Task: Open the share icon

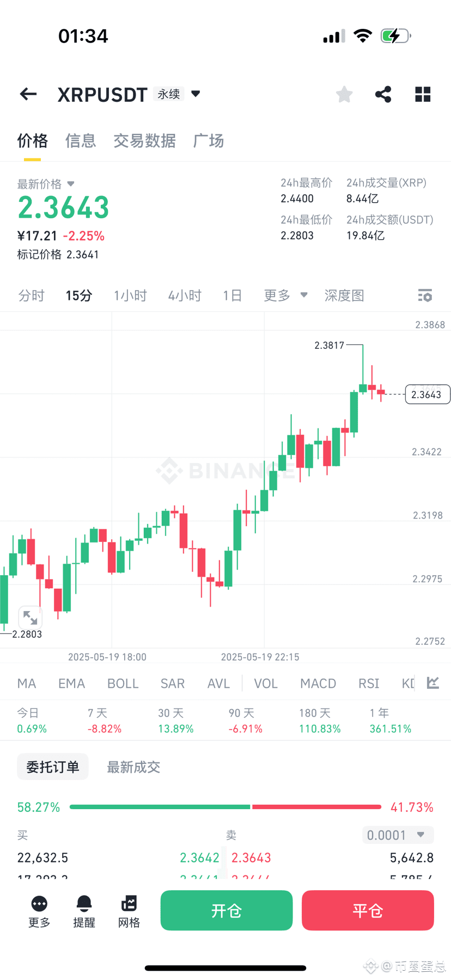Action: [383, 94]
